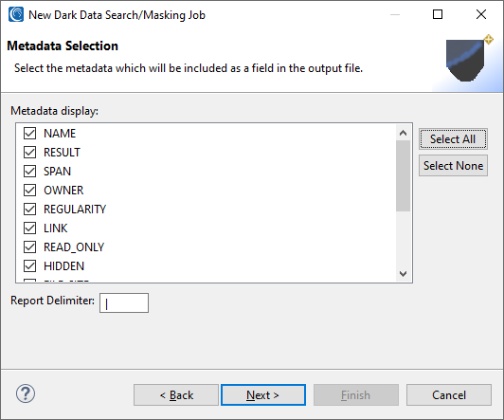504x420 pixels.
Task: Click the Select All button
Action: point(453,139)
